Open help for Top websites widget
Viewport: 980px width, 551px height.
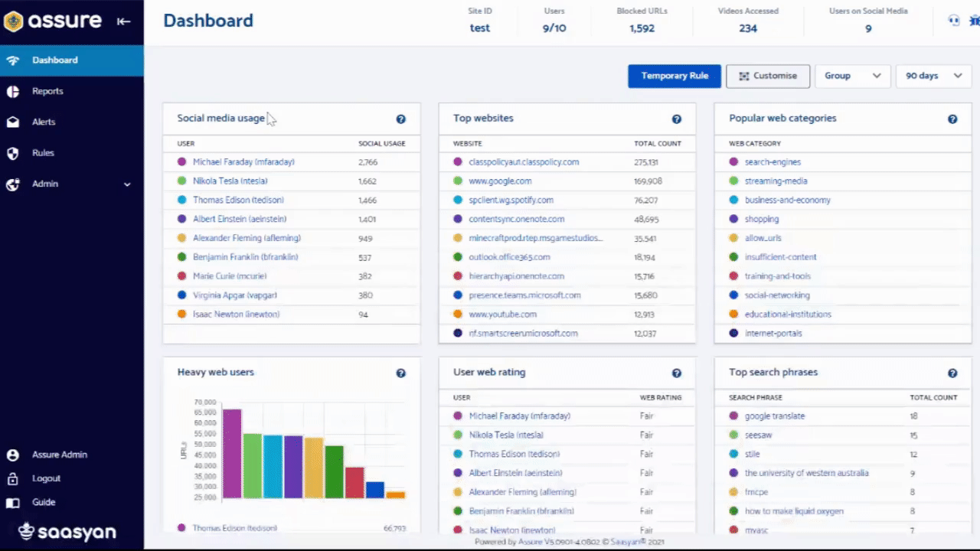676,119
